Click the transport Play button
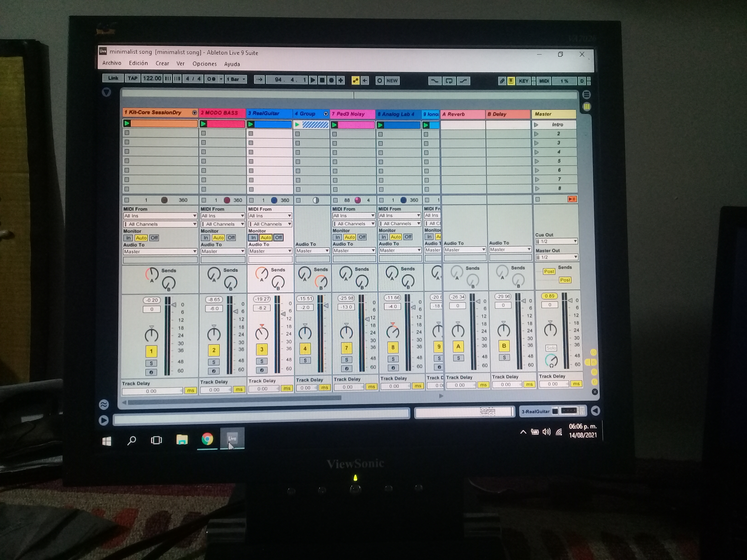 313,80
